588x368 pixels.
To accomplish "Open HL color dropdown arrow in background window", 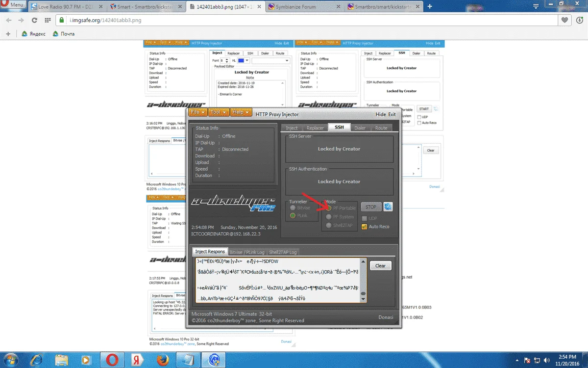I will pyautogui.click(x=247, y=60).
